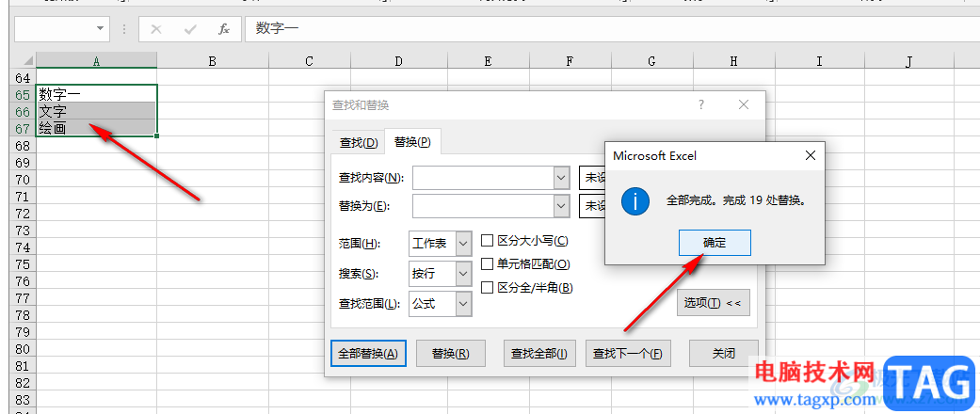Select cell A66 containing 文字
Image resolution: width=980 pixels, height=414 pixels.
tap(96, 112)
